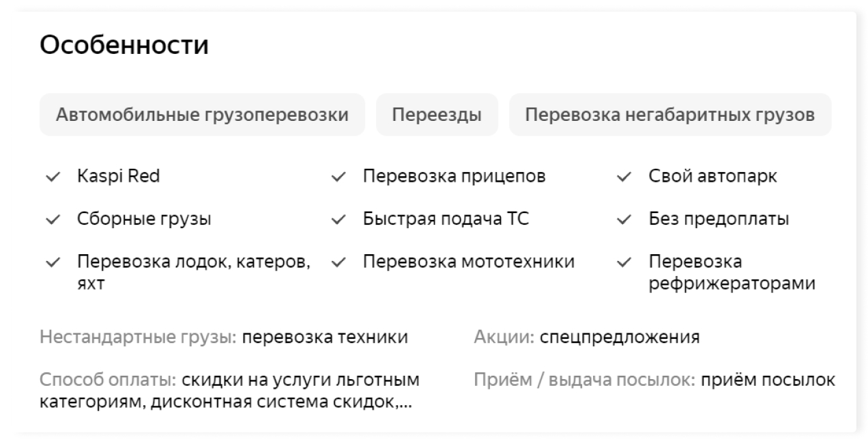Viewport: 868px width, 444px height.
Task: Click the checkmark by Перевозка лодок, катеров, яхт
Action: (52, 262)
